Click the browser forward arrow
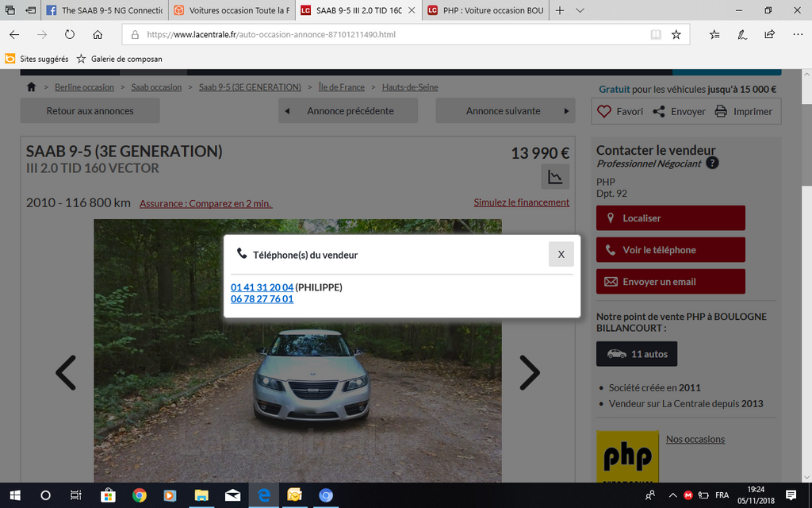Screen dimensions: 812x508 click(42, 35)
